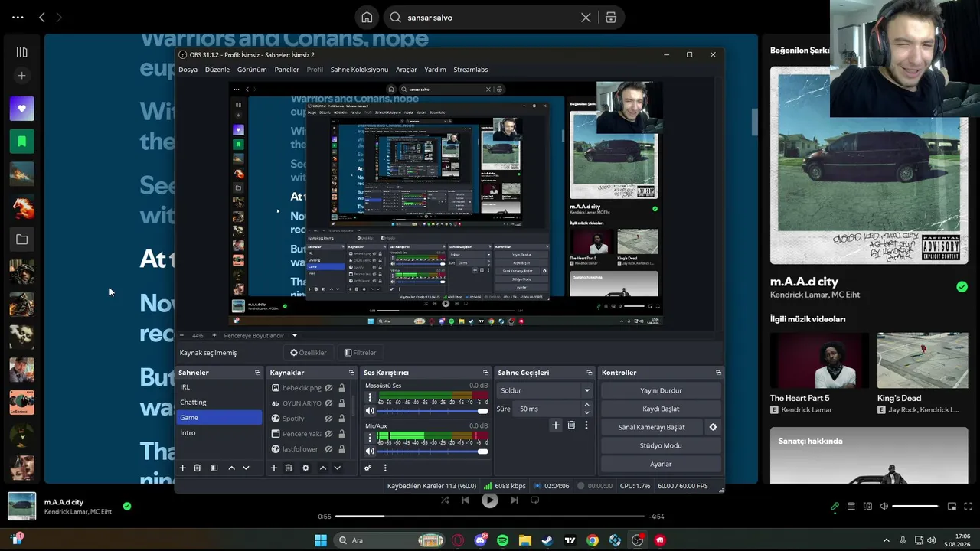Screen dimensions: 980x551
Task: Open scene filters icon in Sahneler
Action: coord(214,468)
